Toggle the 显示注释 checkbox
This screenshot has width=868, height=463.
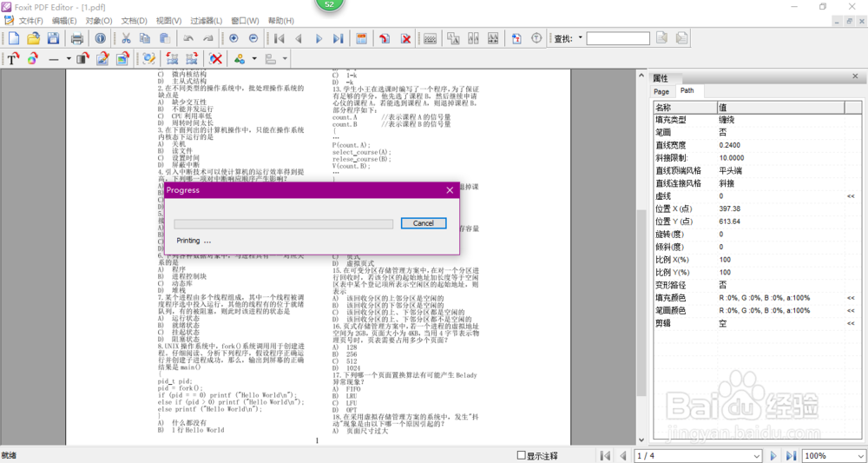coord(521,455)
